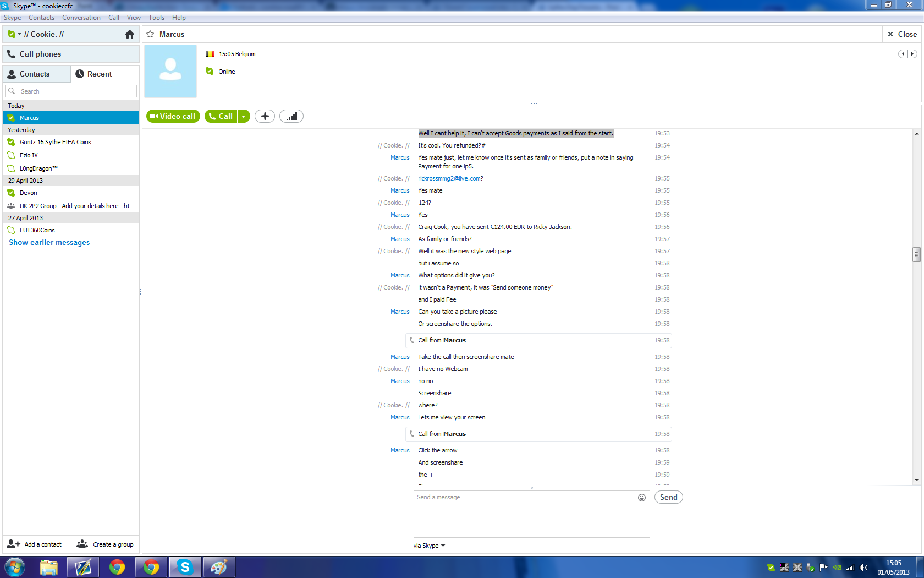Check call quality signal bars icon
Screen dimensions: 924x578
tap(291, 116)
